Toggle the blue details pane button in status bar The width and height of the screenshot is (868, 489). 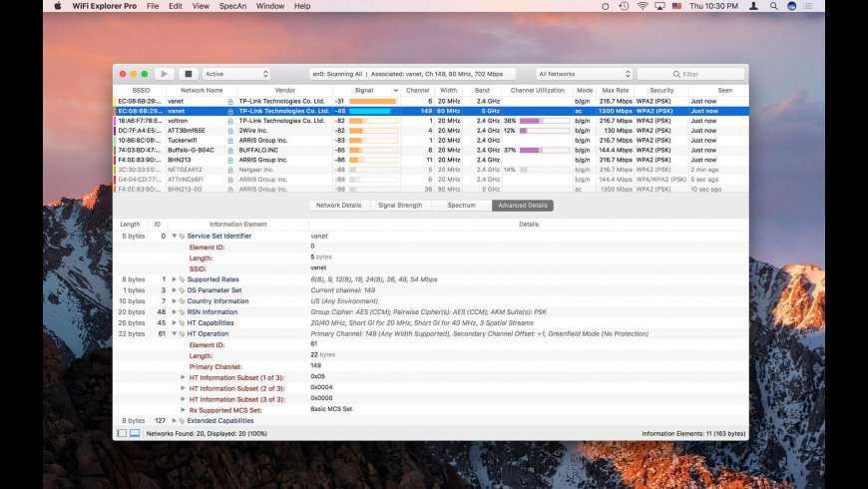pyautogui.click(x=135, y=433)
